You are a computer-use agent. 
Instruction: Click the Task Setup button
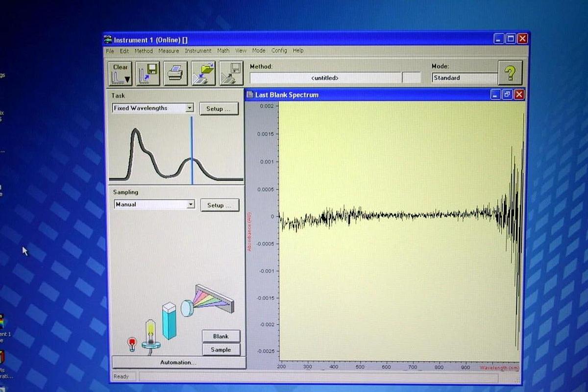click(x=219, y=109)
